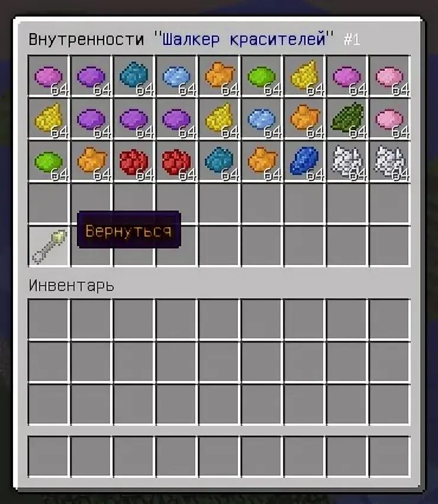Select the last bone meal stack in the chest

click(390, 161)
